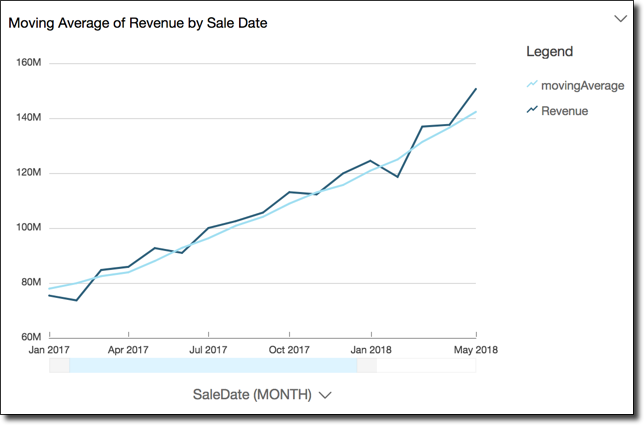This screenshot has width=644, height=425.
Task: Click the Legend title
Action: click(549, 51)
